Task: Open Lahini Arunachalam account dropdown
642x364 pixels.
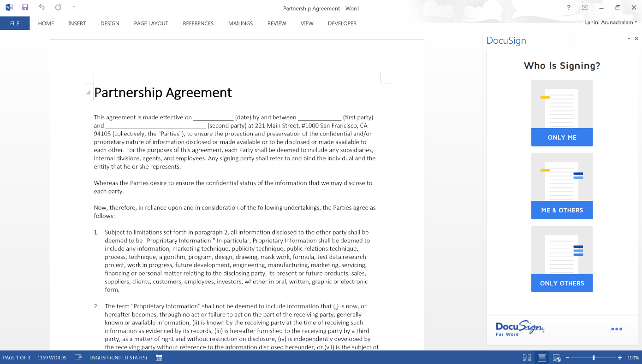Action: (611, 22)
